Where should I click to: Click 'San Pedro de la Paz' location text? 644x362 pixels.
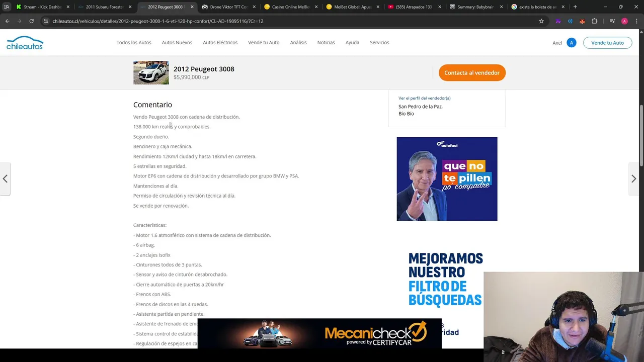pos(421,107)
